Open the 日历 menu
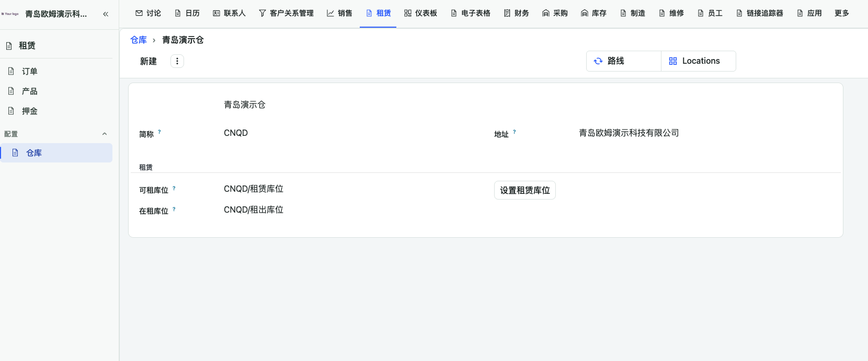Viewport: 868px width, 361px height. [187, 13]
